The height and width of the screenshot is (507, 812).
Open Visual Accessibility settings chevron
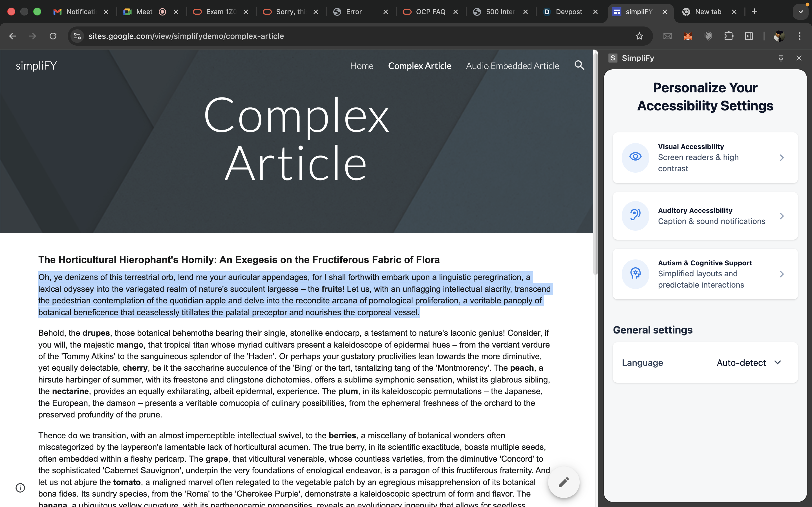(782, 158)
